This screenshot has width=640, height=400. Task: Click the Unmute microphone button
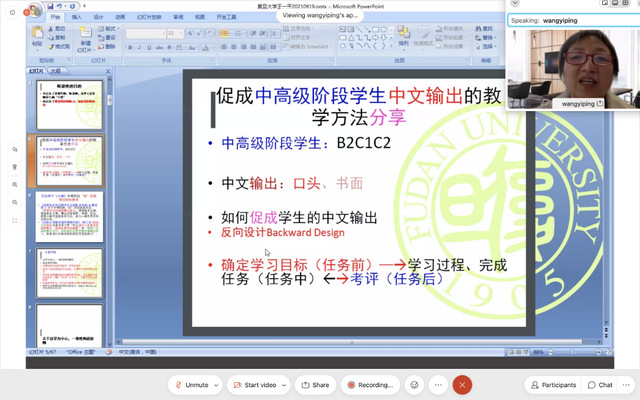pyautogui.click(x=191, y=385)
